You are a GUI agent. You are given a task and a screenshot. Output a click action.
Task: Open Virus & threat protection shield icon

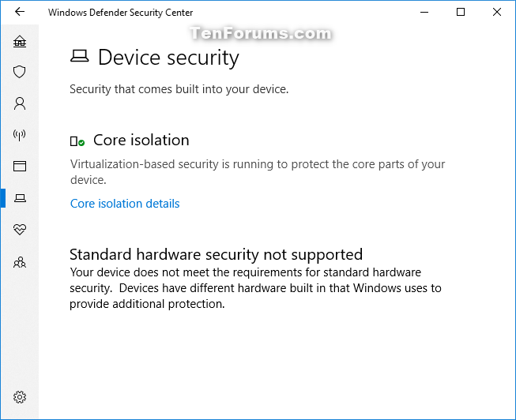pos(20,72)
